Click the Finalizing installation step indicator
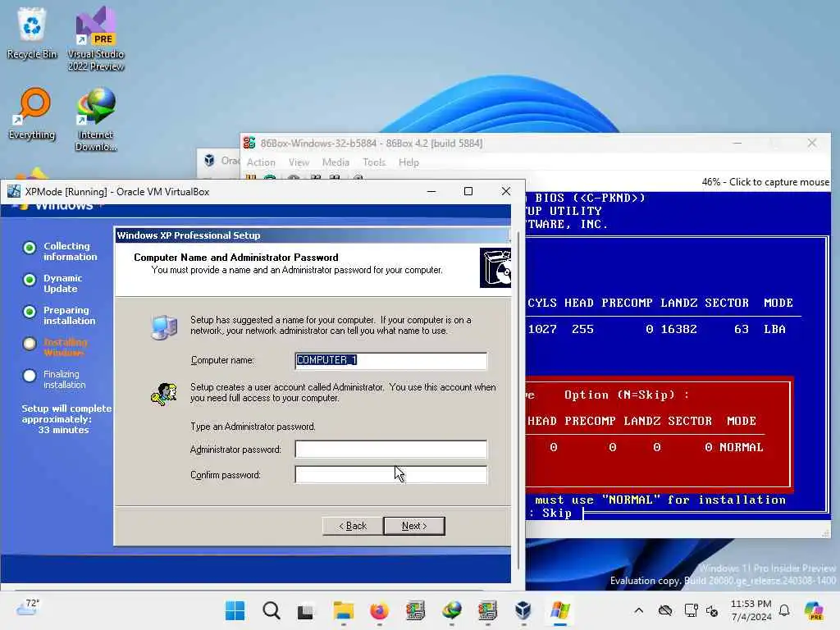Screen dimensions: 840x630 [x=30, y=376]
